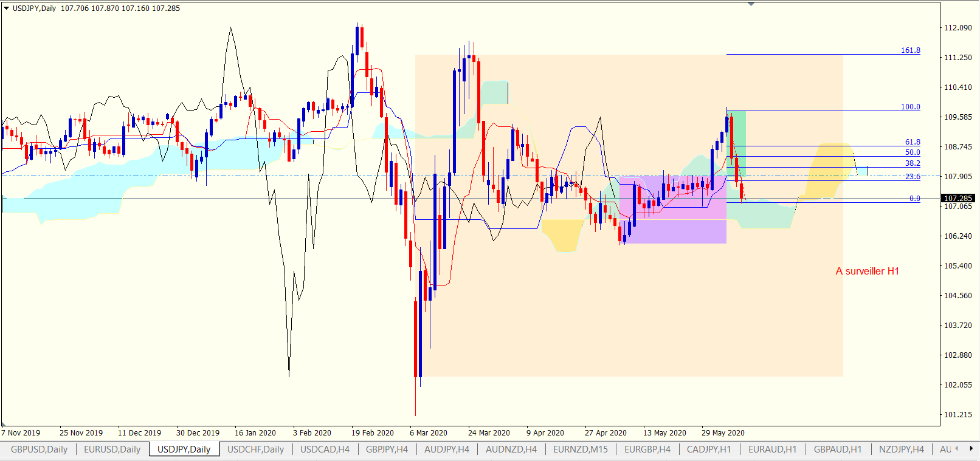
Task: Select the EURNZD,M15 tab
Action: click(581, 449)
